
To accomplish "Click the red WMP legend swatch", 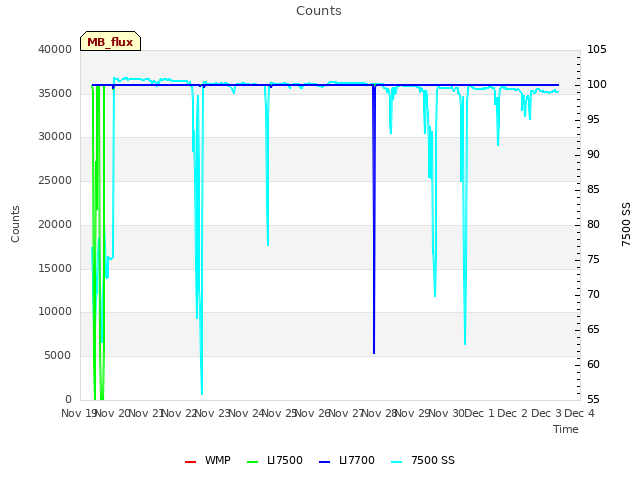I will click(190, 462).
